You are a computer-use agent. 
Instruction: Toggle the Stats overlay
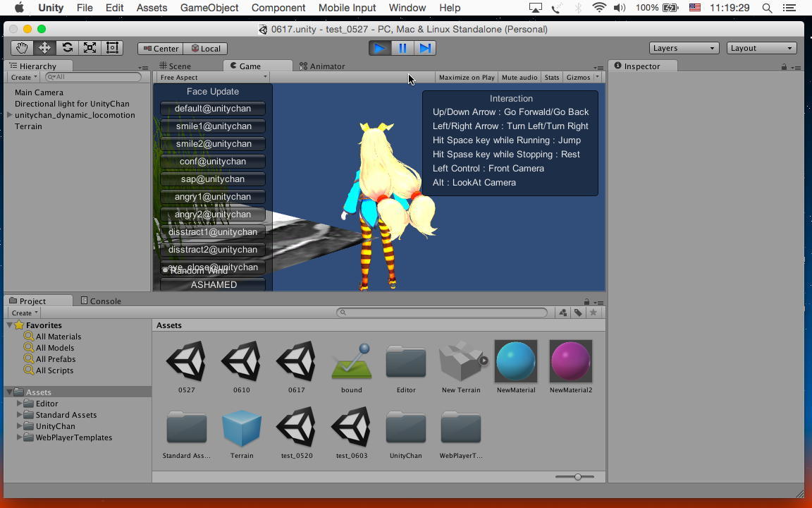pos(551,77)
